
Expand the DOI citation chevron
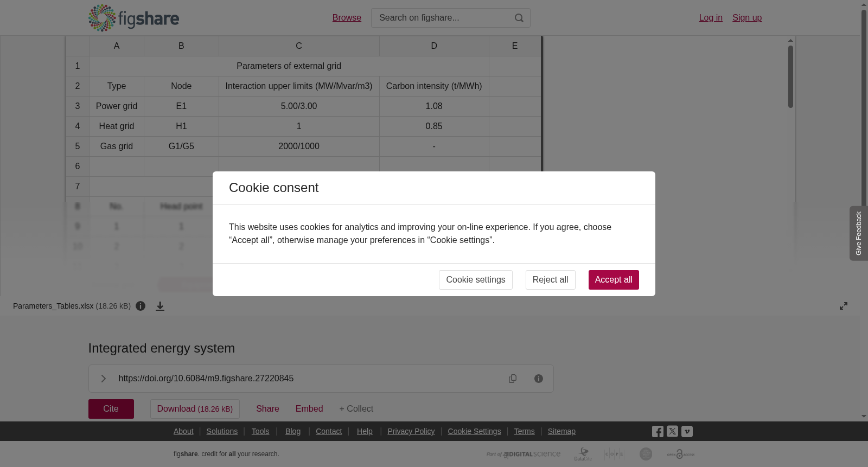click(104, 379)
